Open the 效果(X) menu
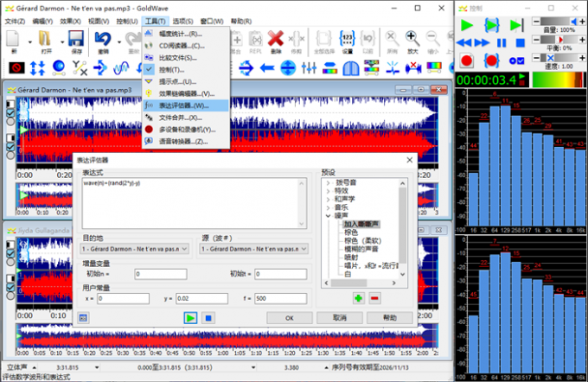Screen dimensions: 588x382 point(71,22)
